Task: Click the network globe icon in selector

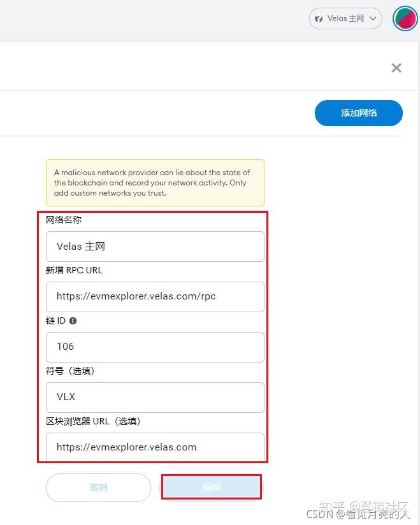Action: pyautogui.click(x=319, y=18)
